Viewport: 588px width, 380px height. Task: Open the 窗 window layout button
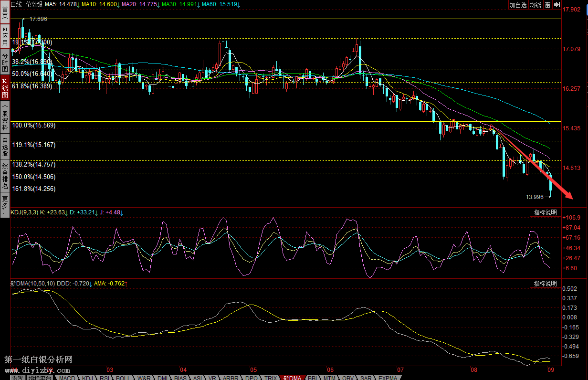point(547,5)
